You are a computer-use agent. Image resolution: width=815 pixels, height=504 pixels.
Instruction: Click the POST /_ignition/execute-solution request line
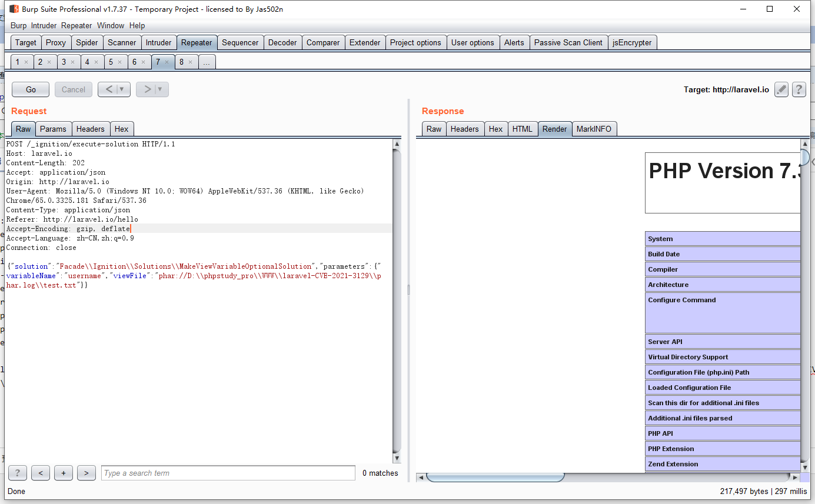tap(91, 144)
